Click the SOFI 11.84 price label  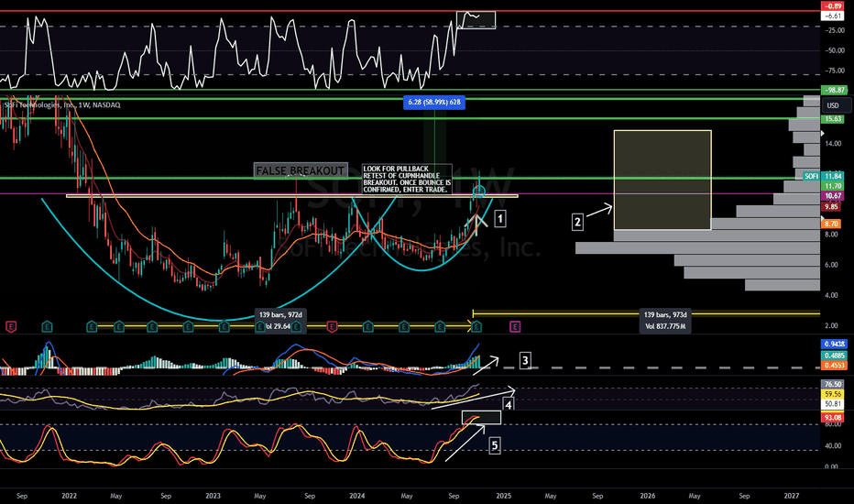824,176
